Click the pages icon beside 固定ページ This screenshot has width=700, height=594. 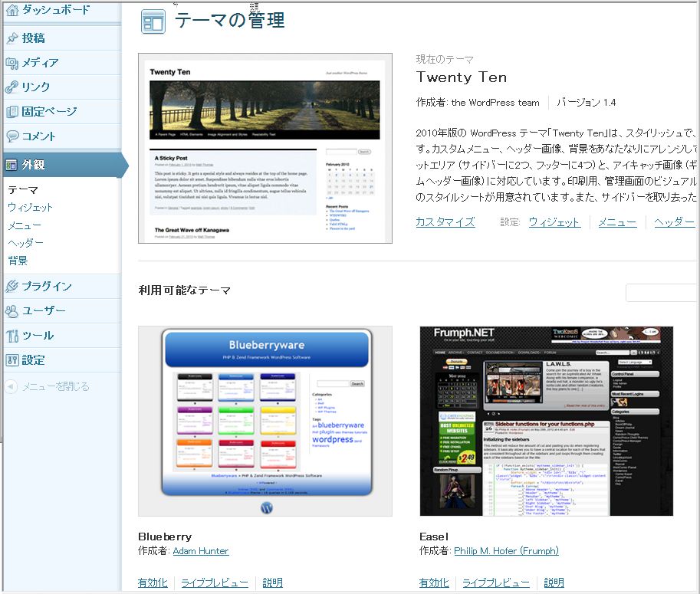coord(12,112)
